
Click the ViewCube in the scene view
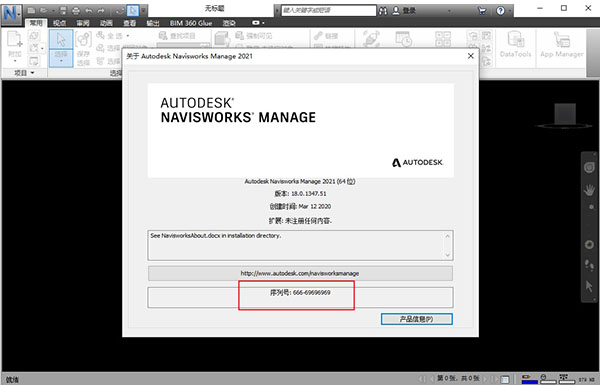(x=565, y=115)
